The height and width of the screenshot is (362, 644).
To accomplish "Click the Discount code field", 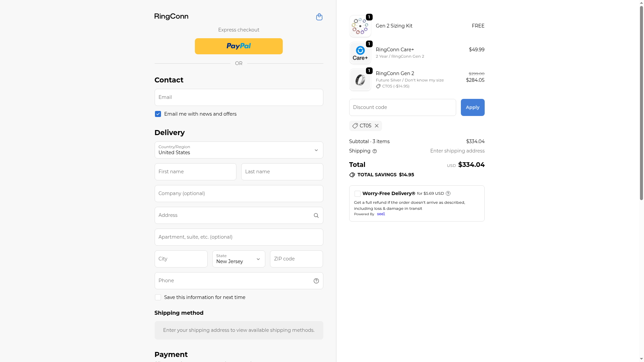I will pos(402,107).
